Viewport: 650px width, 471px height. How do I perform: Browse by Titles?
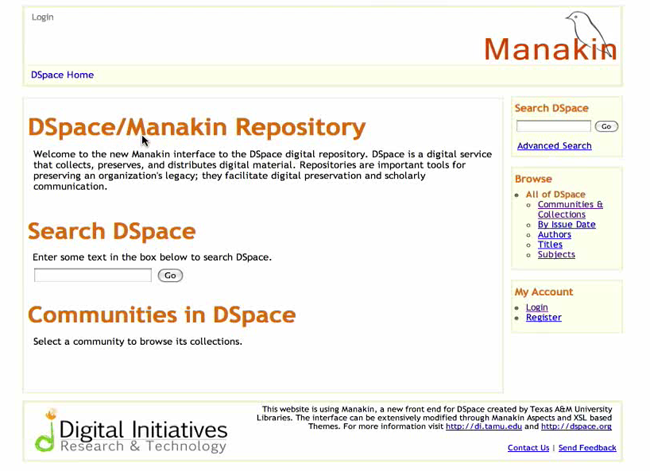(x=550, y=244)
